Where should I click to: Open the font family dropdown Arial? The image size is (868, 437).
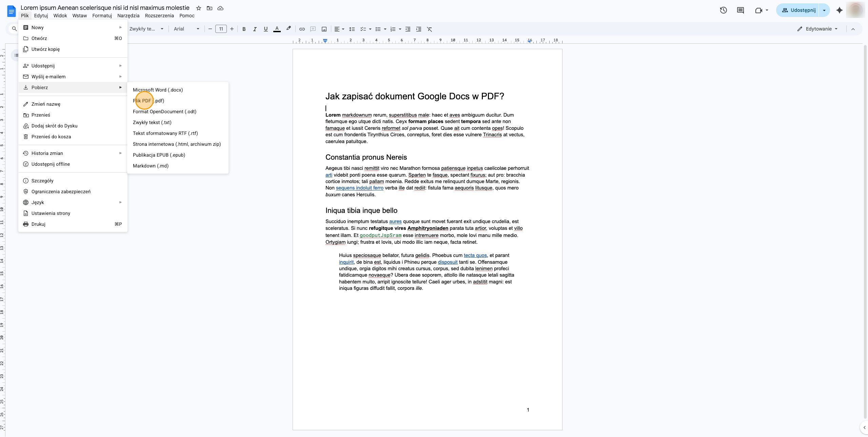point(186,29)
